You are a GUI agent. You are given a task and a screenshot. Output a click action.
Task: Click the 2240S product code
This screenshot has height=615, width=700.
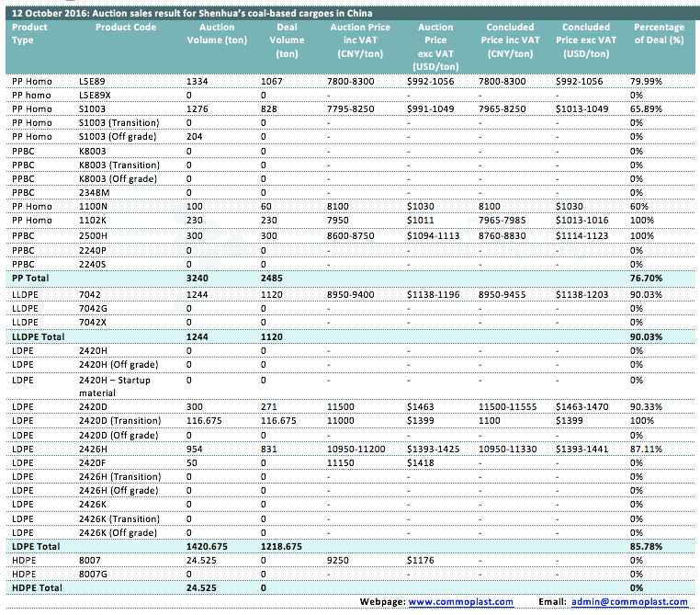pyautogui.click(x=93, y=265)
